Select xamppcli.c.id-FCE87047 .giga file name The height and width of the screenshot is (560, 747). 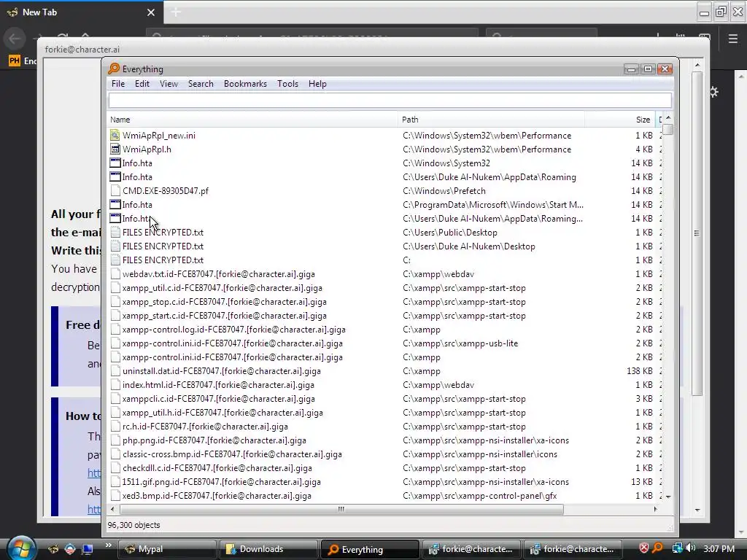click(218, 399)
